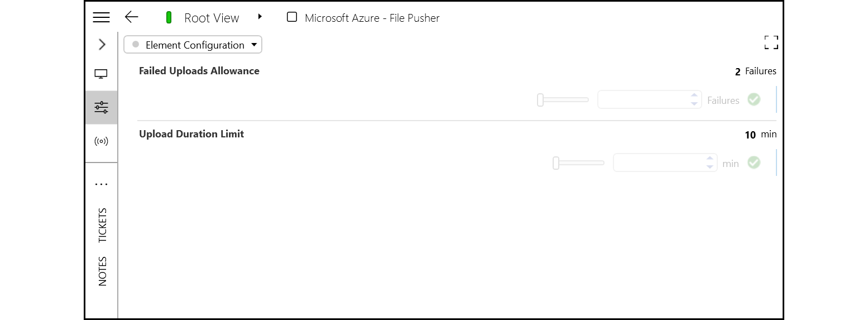The width and height of the screenshot is (868, 320).
Task: Click the Upload Duration Limit slider
Action: click(x=578, y=163)
